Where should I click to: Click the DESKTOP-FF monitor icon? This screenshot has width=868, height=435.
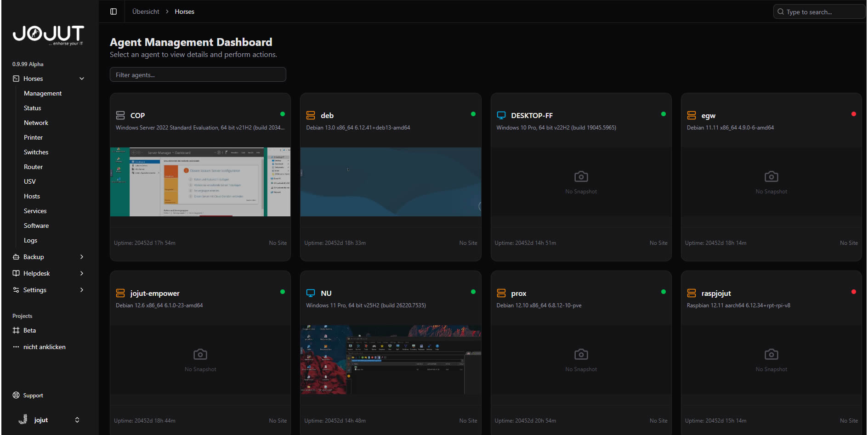click(x=501, y=115)
